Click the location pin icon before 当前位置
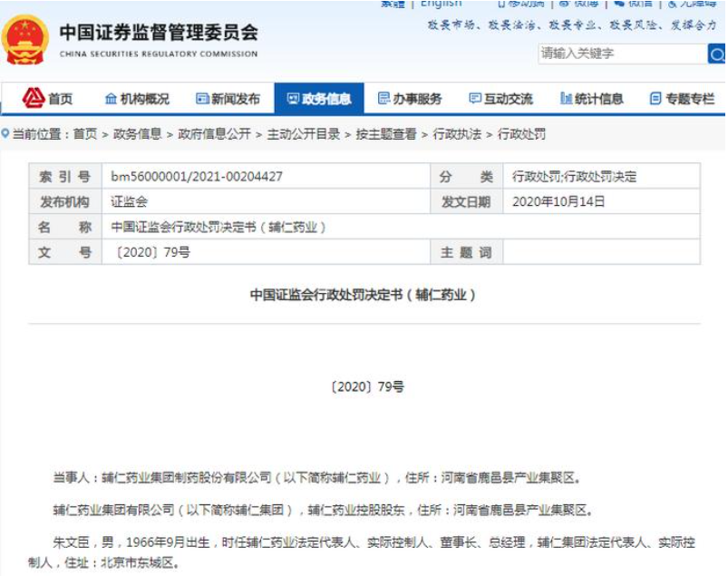 5,134
